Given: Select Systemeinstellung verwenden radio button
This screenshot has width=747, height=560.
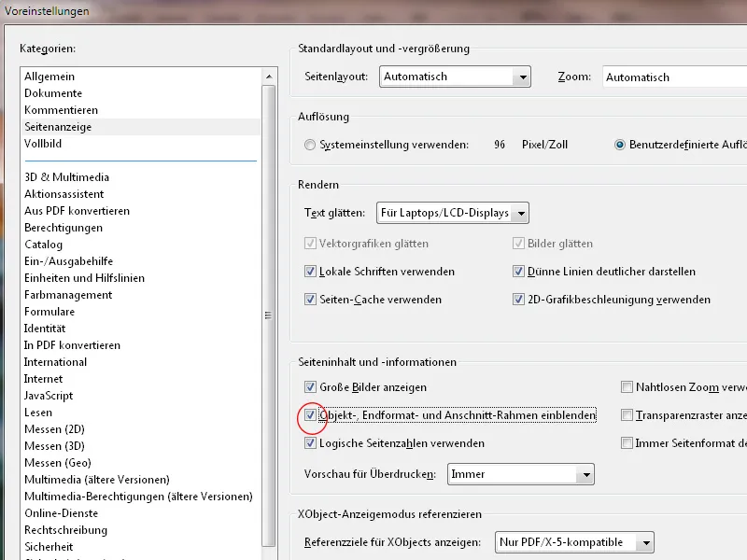Looking at the screenshot, I should [310, 145].
